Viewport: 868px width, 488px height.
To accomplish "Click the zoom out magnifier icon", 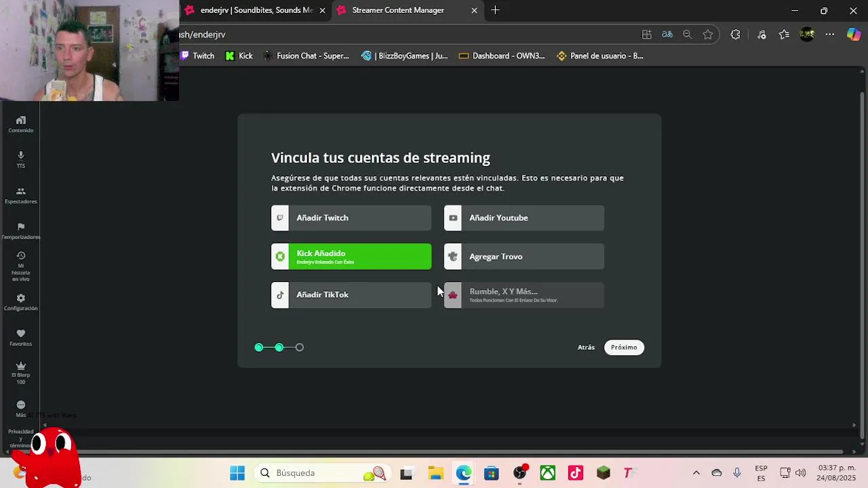I will click(x=687, y=35).
